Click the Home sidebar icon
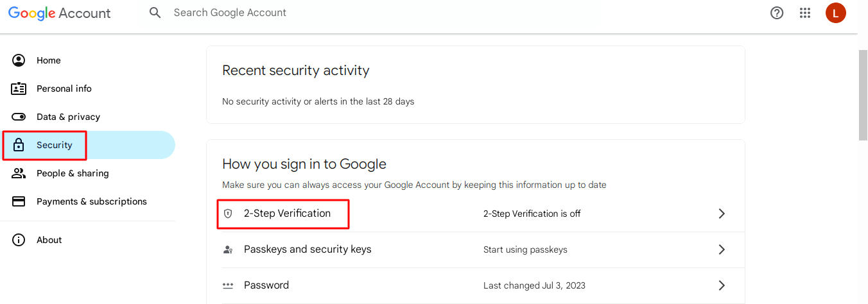Screen dimensions: 868x304 [19, 60]
